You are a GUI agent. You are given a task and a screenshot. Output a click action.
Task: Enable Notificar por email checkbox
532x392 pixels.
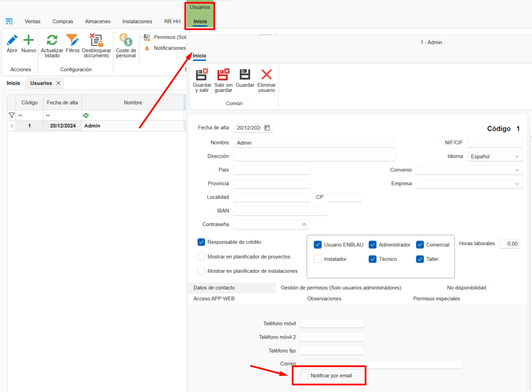pyautogui.click(x=304, y=375)
